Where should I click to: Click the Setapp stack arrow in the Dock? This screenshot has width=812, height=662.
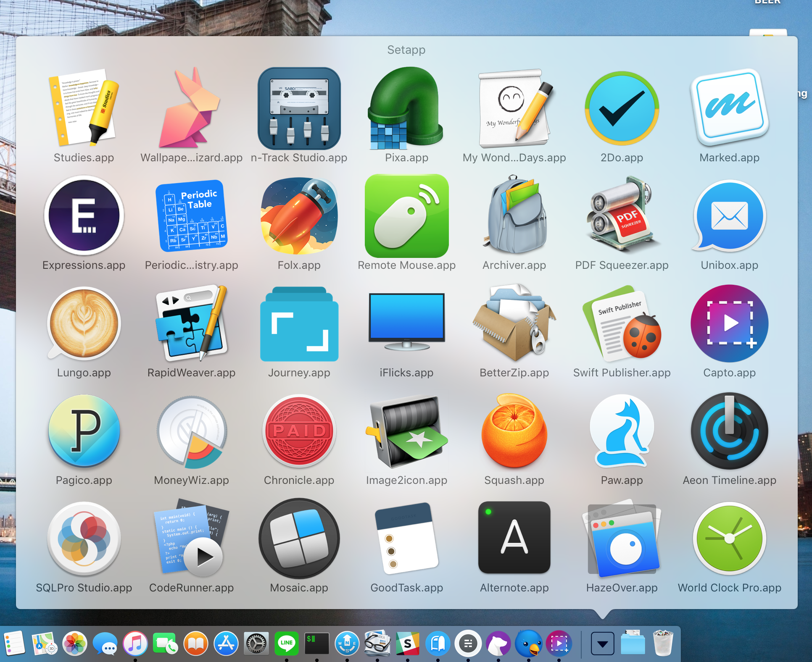pos(602,644)
